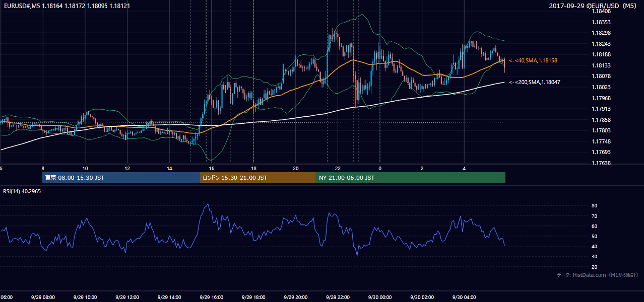
Task: Click price axis value 1.18353
Action: (601, 22)
